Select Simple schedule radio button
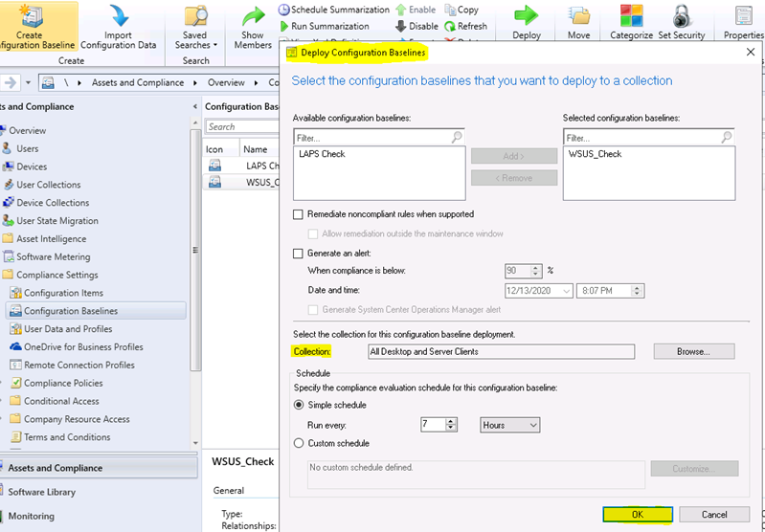765x532 pixels. coord(299,405)
